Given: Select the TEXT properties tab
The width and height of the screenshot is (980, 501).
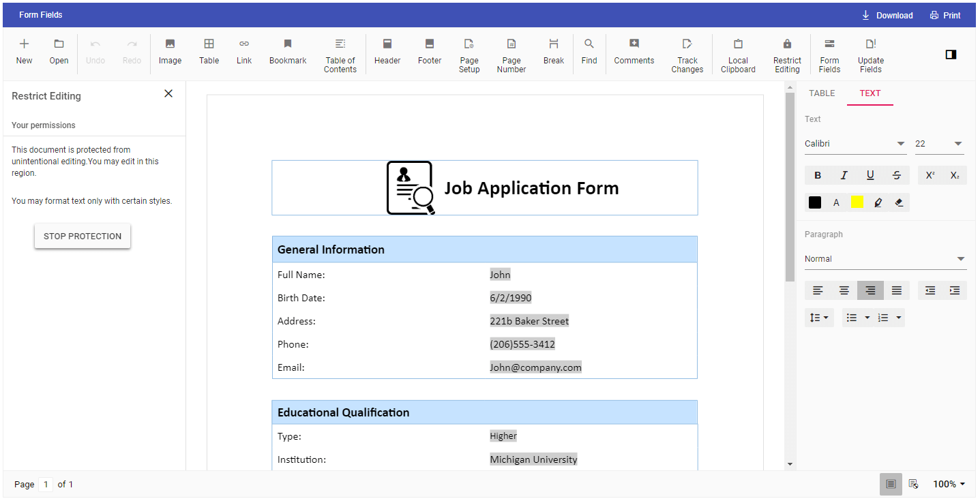Looking at the screenshot, I should tap(870, 93).
